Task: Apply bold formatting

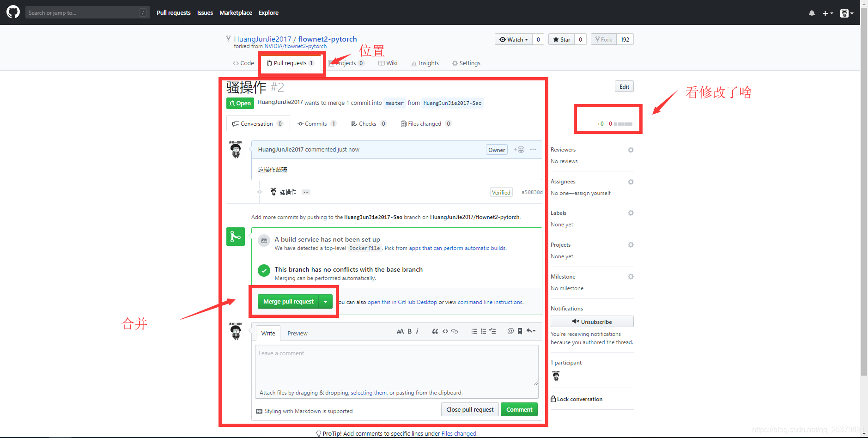Action: [409, 331]
